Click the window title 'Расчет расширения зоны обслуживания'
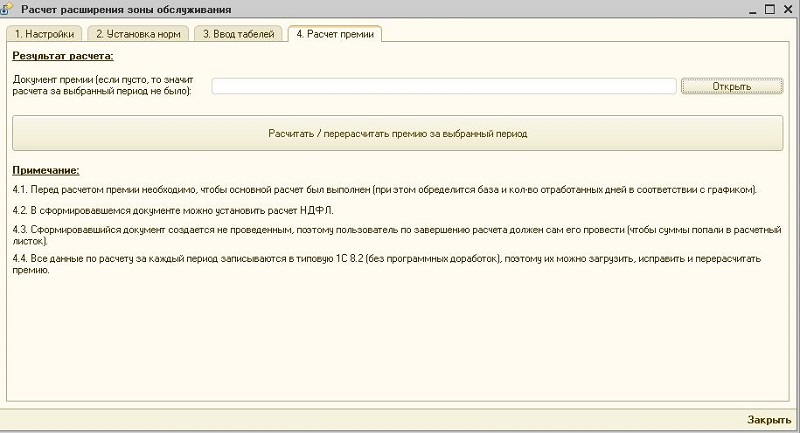This screenshot has width=800, height=433. tap(127, 9)
